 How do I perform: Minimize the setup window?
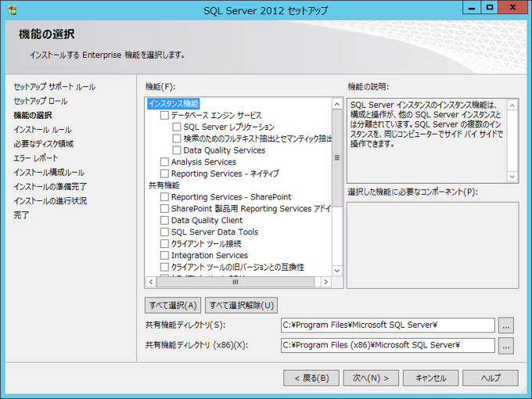[x=472, y=8]
